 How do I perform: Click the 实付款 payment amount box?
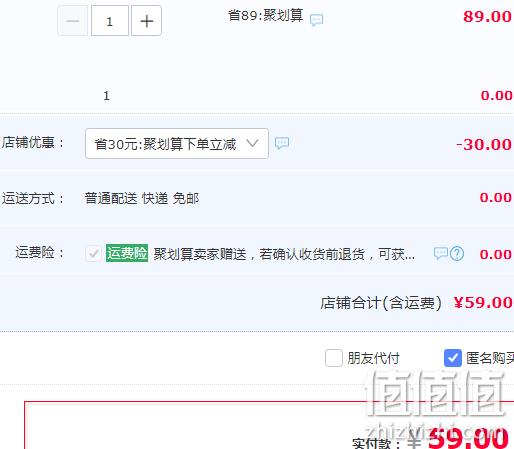(269, 425)
